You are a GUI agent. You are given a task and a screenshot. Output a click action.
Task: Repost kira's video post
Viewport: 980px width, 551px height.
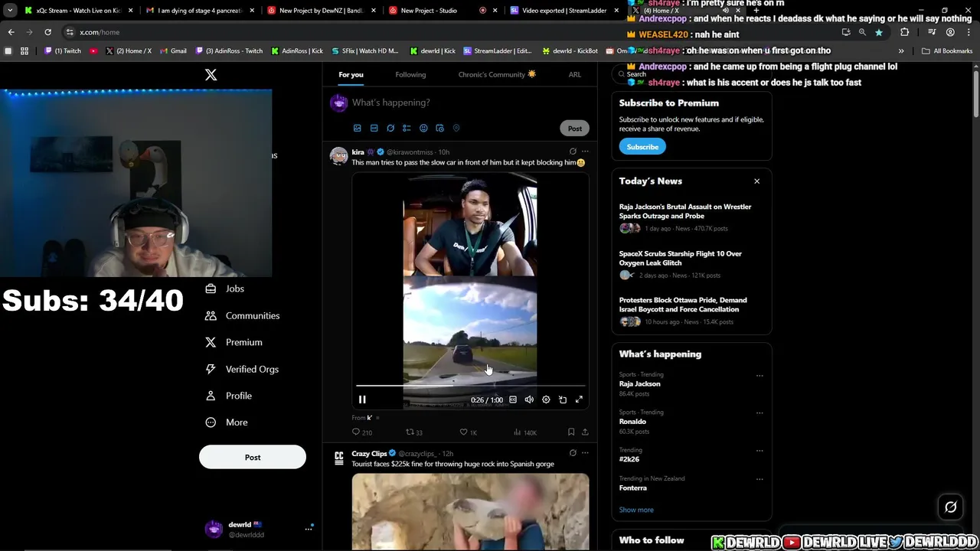(414, 432)
